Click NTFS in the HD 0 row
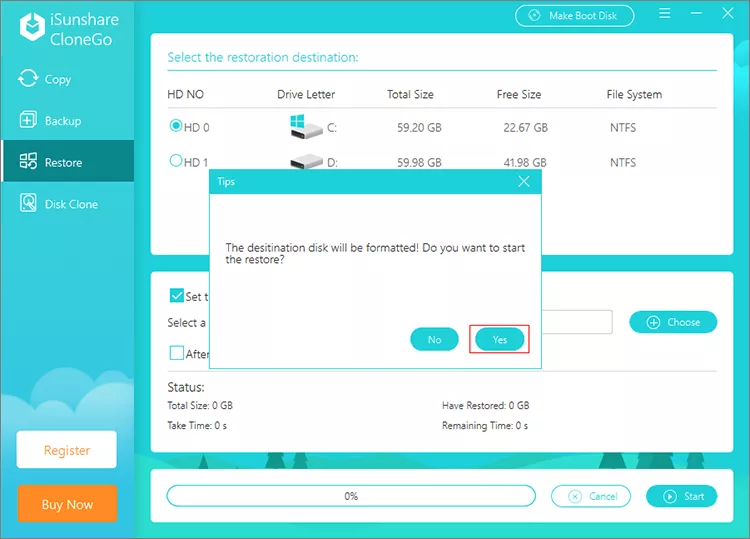This screenshot has height=539, width=750. (x=623, y=128)
